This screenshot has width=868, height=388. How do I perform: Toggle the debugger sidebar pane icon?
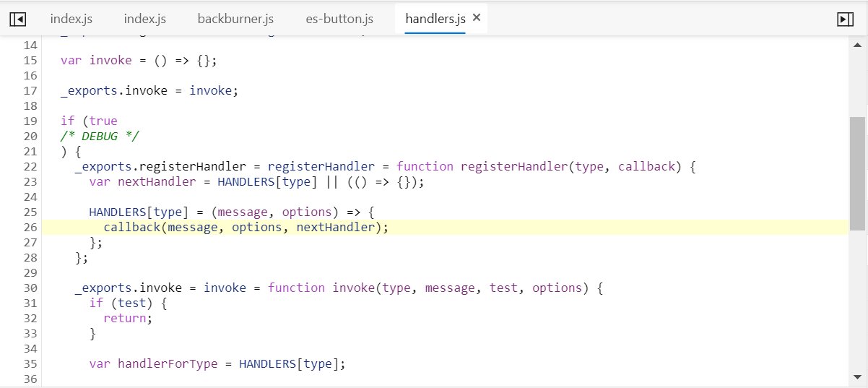(845, 20)
